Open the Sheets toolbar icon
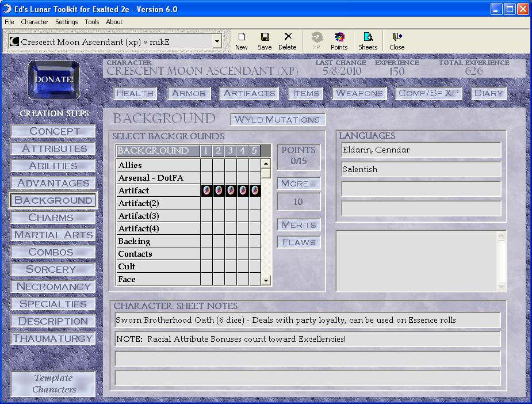Image resolution: width=532 pixels, height=404 pixels. (368, 41)
